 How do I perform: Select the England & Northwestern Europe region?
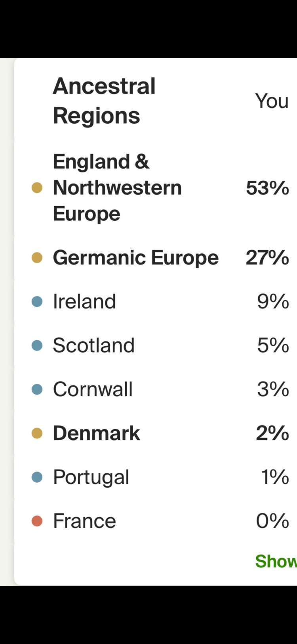(117, 188)
